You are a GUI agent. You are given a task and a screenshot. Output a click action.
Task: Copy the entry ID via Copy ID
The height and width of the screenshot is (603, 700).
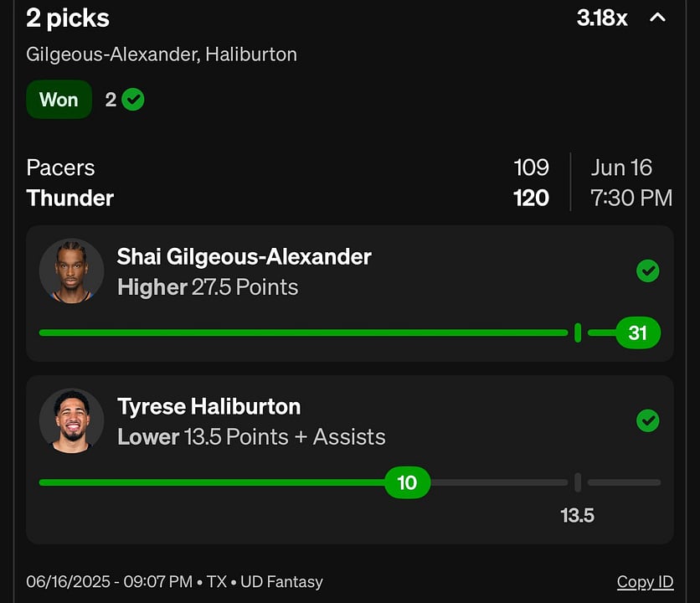[x=645, y=581]
